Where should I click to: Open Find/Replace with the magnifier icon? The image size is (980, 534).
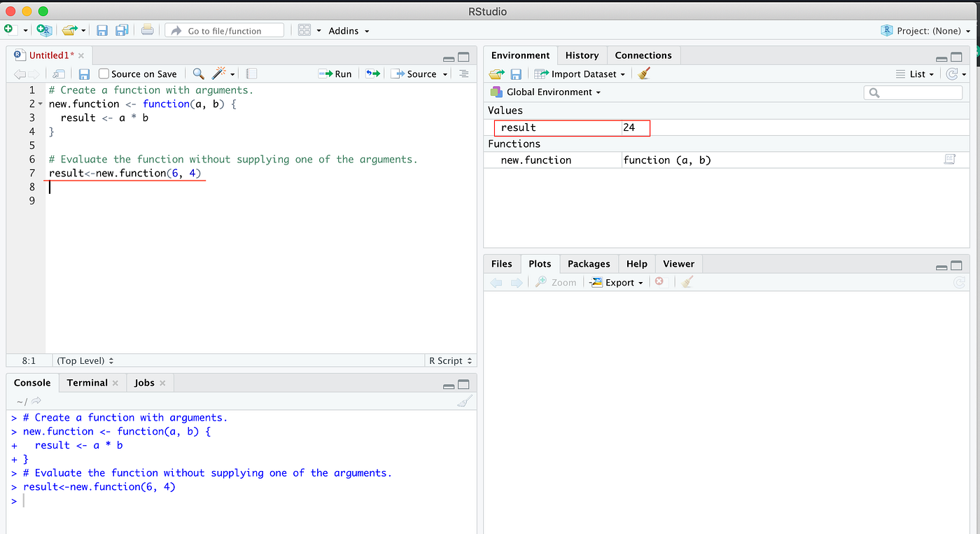(x=198, y=73)
